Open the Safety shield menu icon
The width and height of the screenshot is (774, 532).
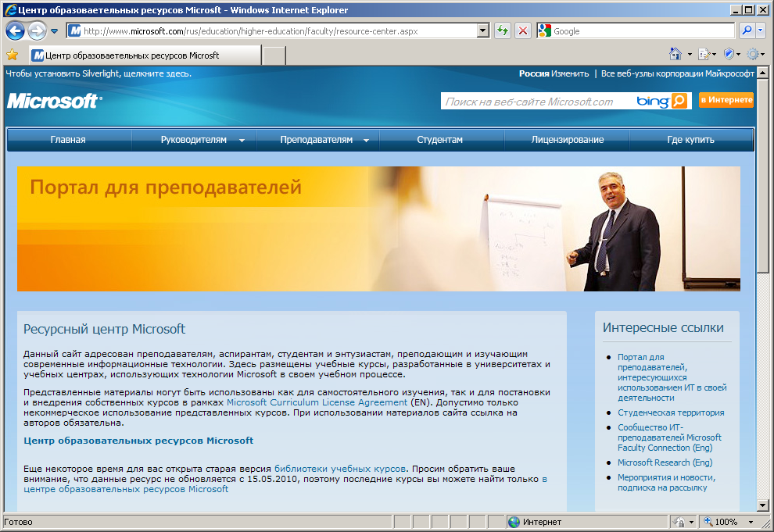point(729,54)
